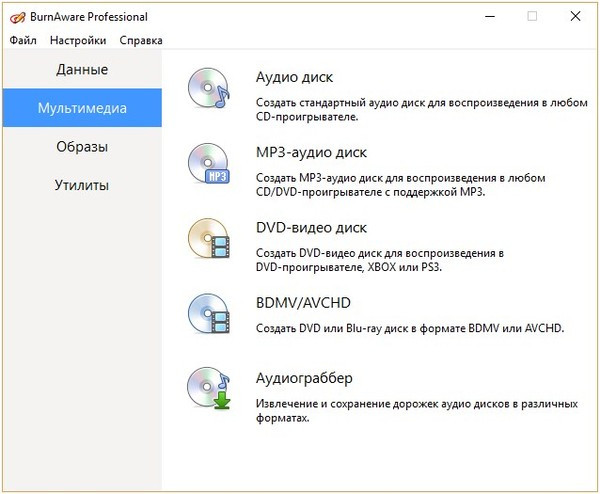Viewport: 600px width, 494px height.
Task: Open the Справка menu
Action: [x=140, y=41]
